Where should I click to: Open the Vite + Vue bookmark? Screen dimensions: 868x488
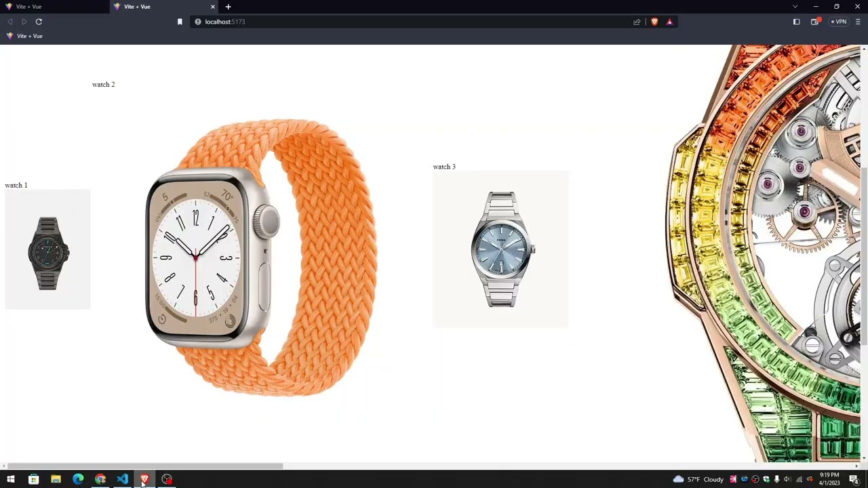pos(24,36)
